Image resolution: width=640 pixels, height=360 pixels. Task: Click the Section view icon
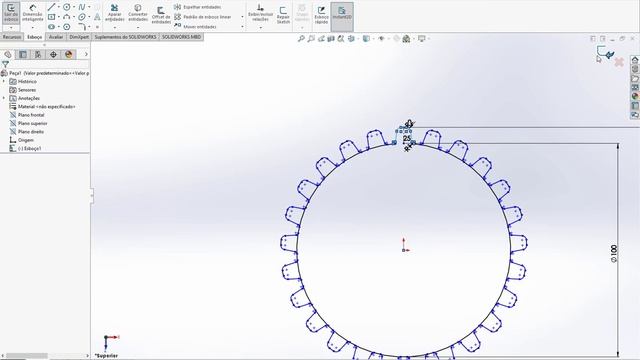(x=331, y=38)
